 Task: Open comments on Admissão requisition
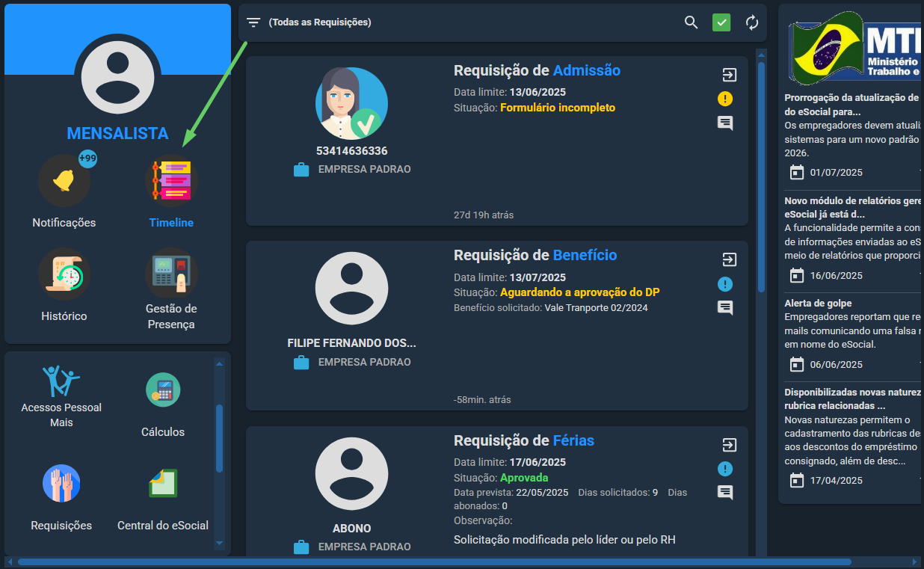coord(725,123)
